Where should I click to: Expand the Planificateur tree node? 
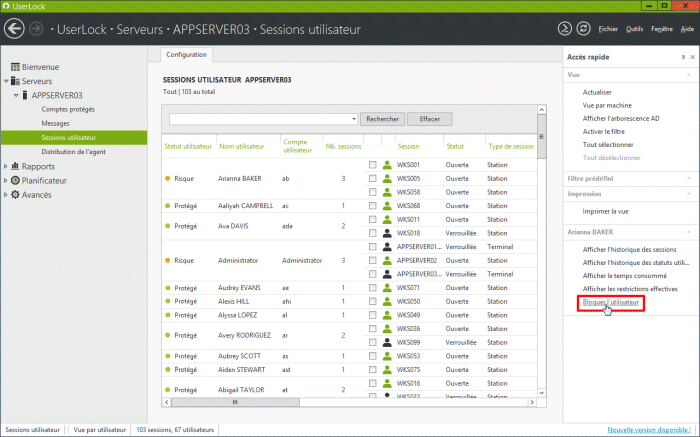click(x=5, y=181)
